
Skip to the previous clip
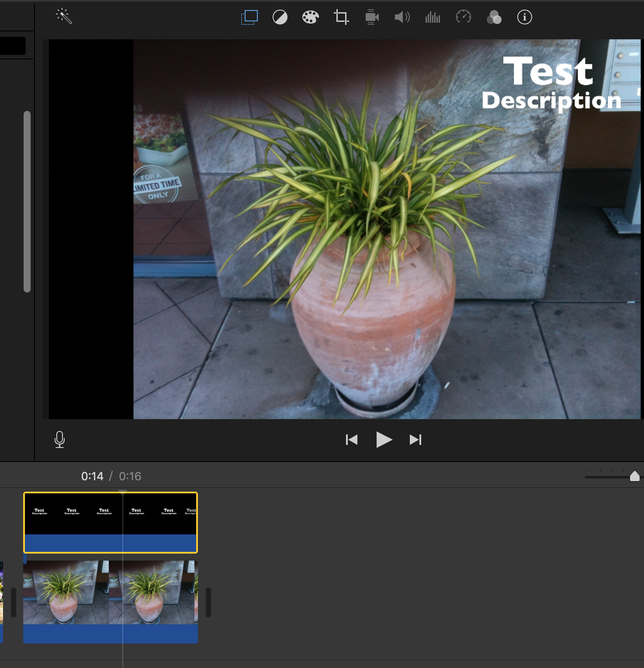[x=352, y=440]
